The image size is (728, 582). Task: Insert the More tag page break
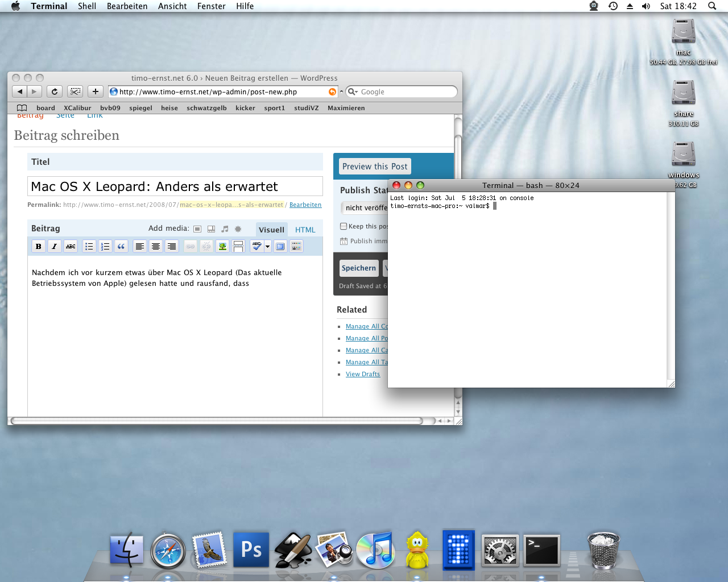pos(238,246)
